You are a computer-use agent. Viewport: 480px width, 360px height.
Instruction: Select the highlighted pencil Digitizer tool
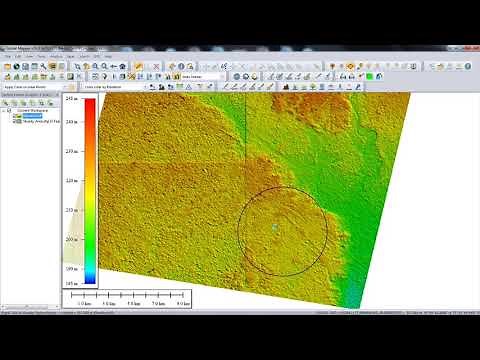click(x=139, y=67)
